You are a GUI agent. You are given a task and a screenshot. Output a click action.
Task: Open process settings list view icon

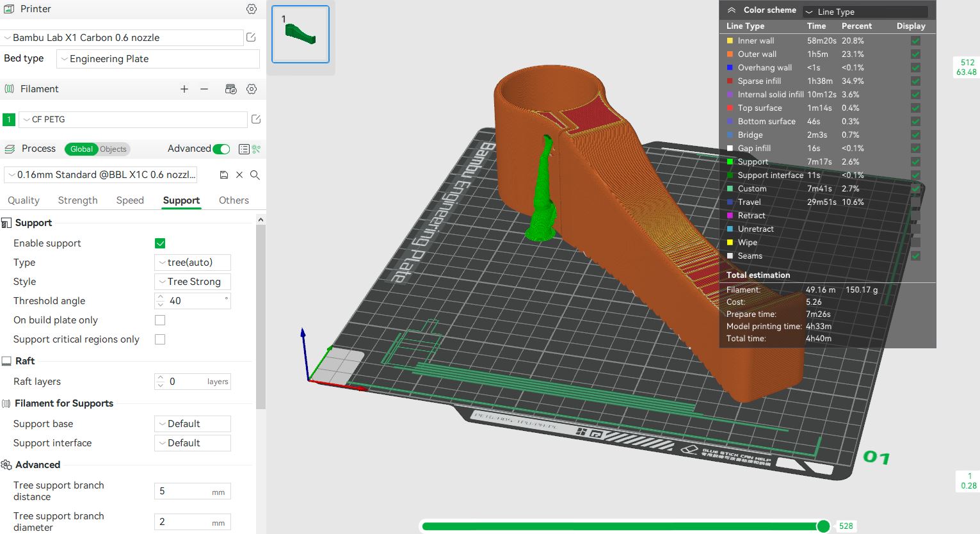point(244,149)
